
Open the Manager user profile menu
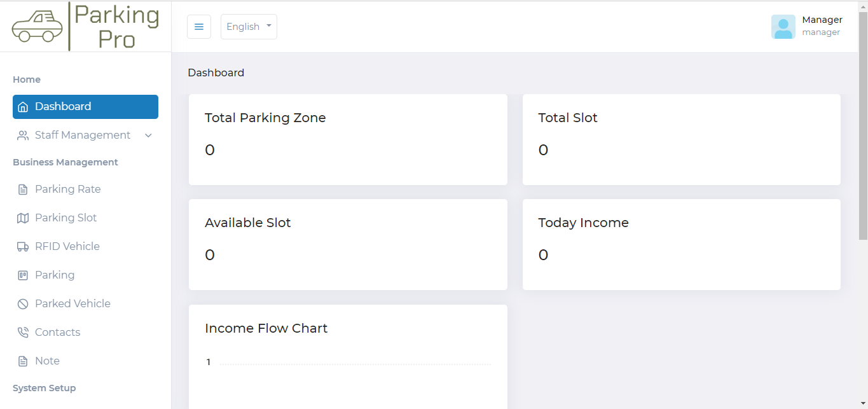pos(822,26)
